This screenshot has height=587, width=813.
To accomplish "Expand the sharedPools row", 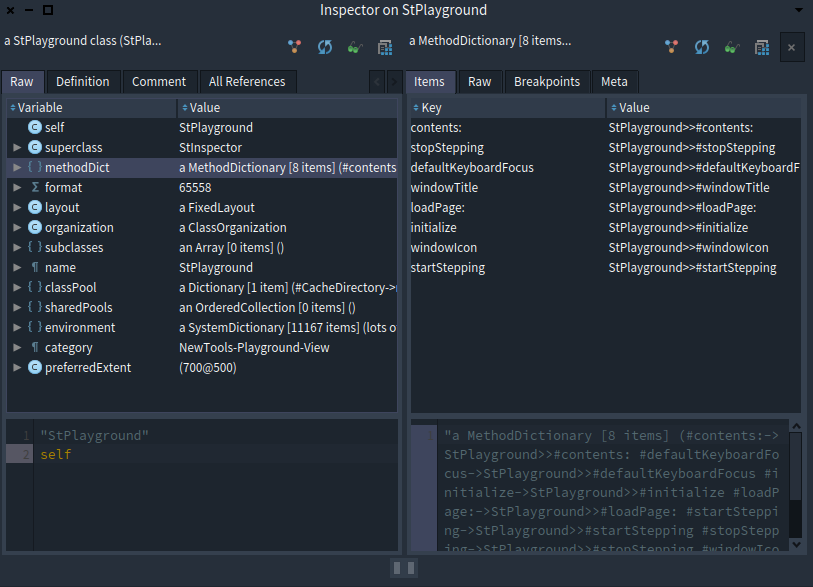I will click(x=17, y=307).
